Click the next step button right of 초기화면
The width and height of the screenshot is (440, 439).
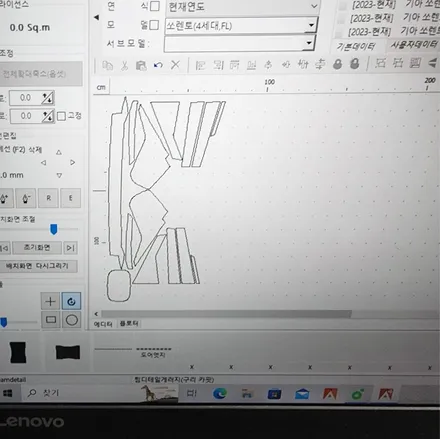(x=70, y=248)
